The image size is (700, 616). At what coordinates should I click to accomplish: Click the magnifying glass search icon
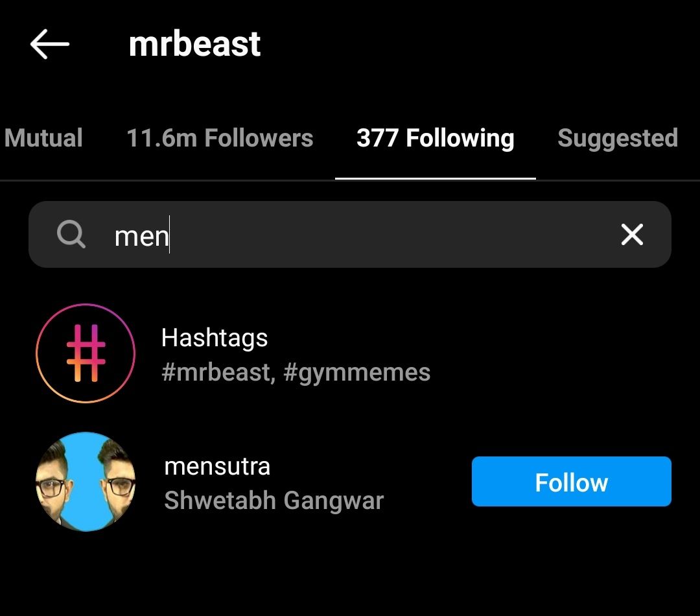point(71,235)
